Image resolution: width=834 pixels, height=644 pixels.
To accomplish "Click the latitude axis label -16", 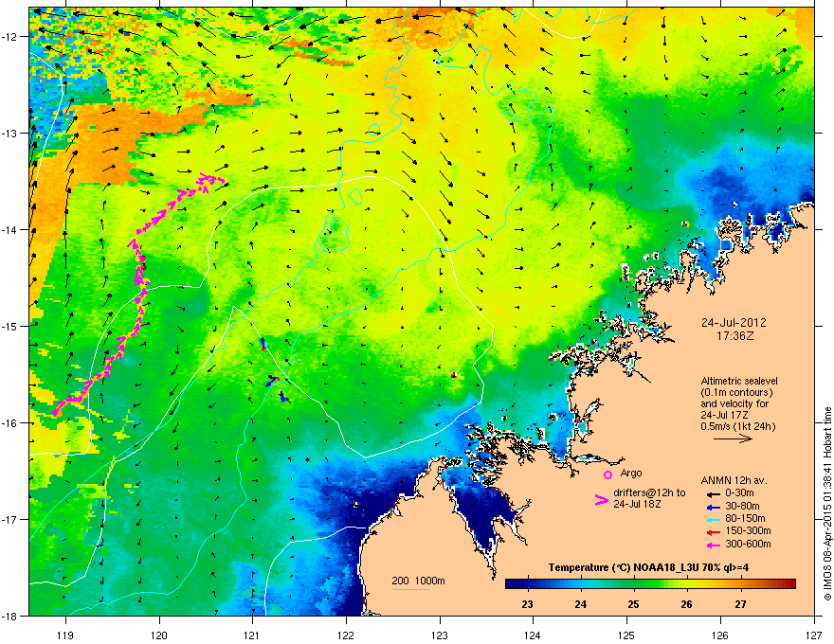I will (x=10, y=423).
